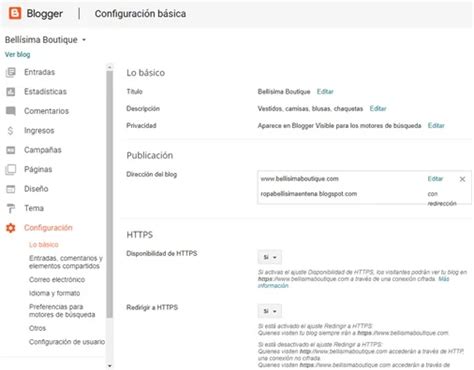Open Idioma y formato settings
The width and height of the screenshot is (474, 370).
tap(54, 293)
